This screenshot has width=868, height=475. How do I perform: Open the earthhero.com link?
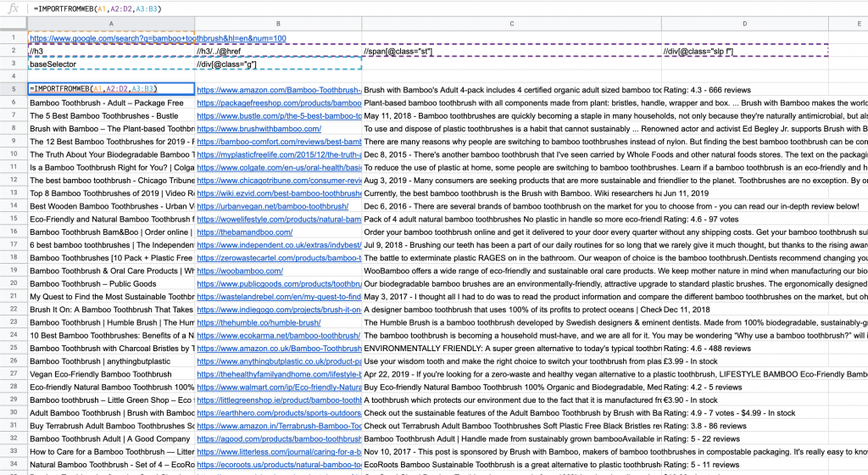click(x=279, y=413)
